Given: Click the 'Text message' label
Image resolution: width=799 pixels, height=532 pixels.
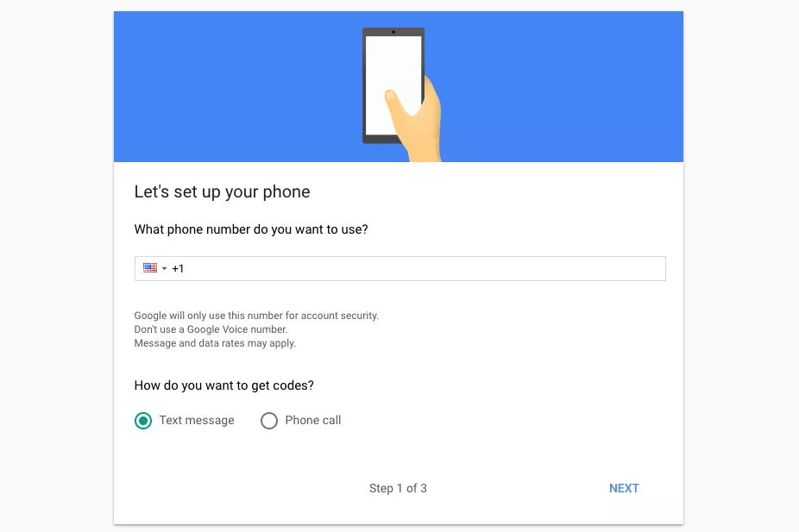Looking at the screenshot, I should (197, 420).
